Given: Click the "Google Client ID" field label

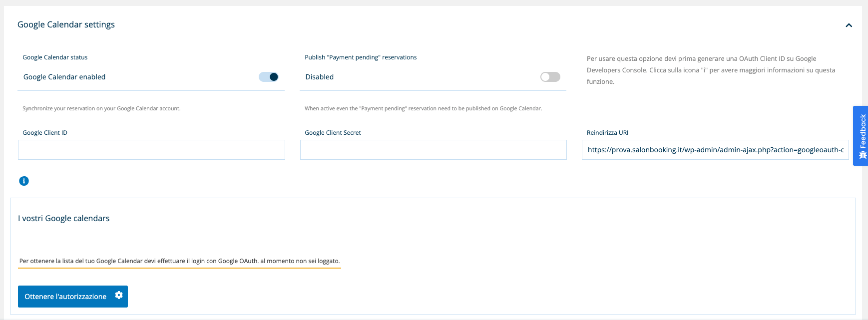Looking at the screenshot, I should [x=45, y=133].
